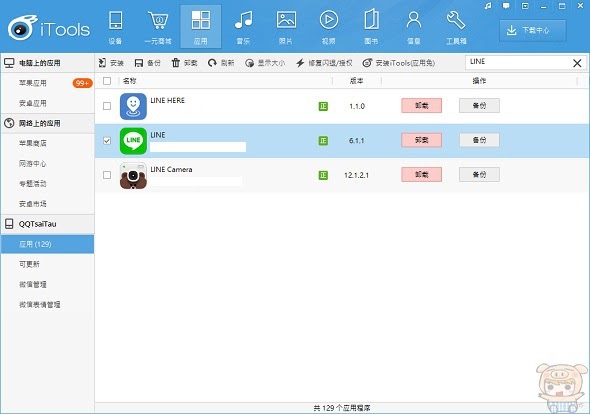
Task: Click the 刷新 (Refresh) toolbar button
Action: coord(221,63)
